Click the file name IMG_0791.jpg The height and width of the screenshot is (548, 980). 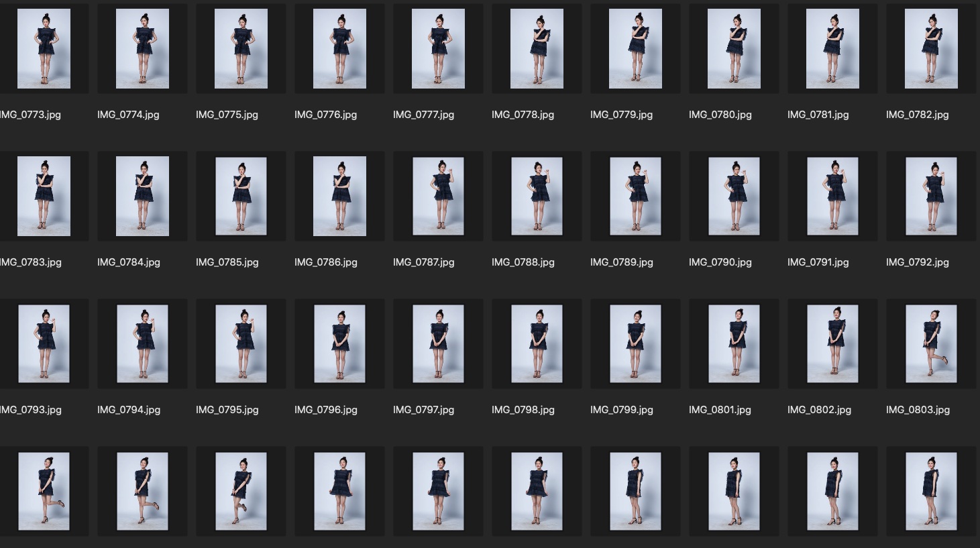[x=818, y=262]
